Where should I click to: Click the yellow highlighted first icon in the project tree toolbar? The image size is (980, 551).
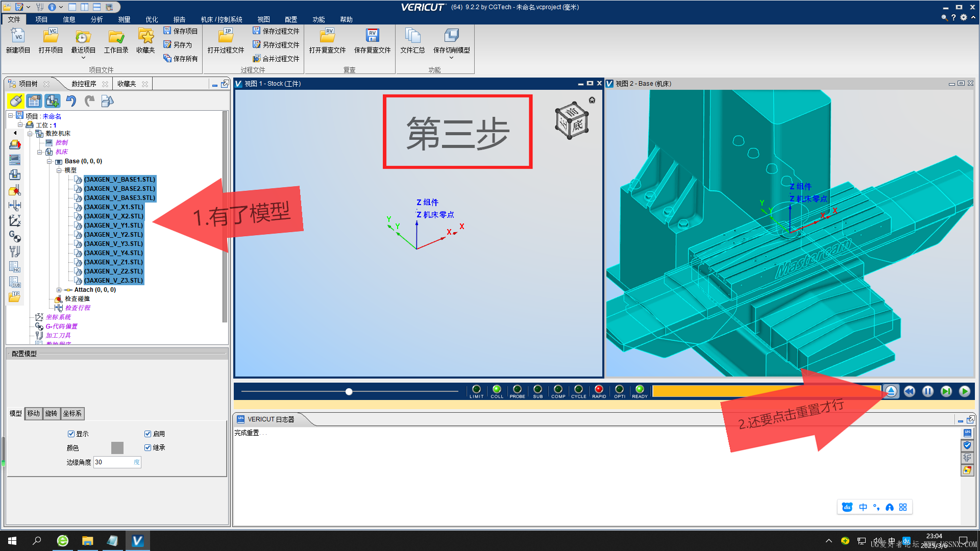tap(16, 101)
